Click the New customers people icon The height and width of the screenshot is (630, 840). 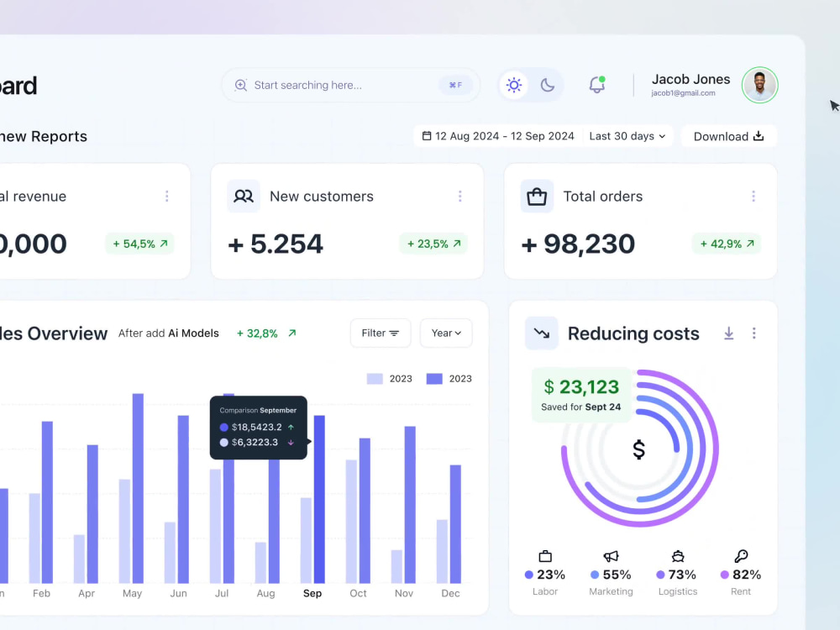pos(244,196)
